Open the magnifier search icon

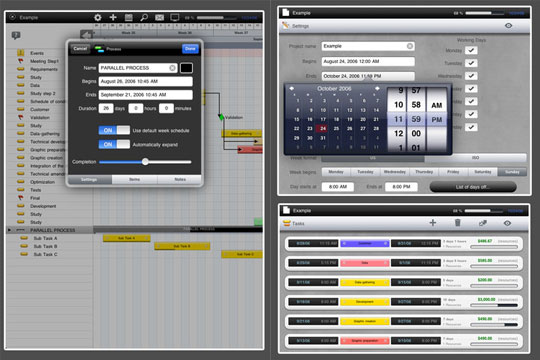click(x=144, y=17)
